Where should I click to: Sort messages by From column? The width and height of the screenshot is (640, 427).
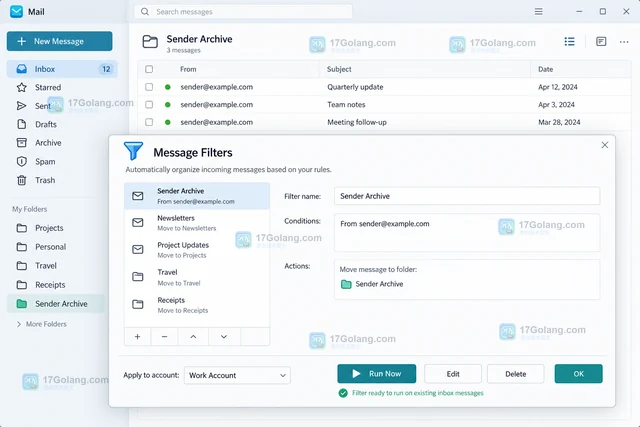click(x=188, y=69)
